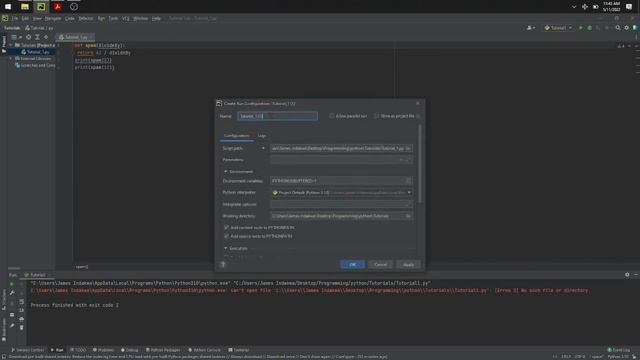The image size is (640, 360).
Task: Open File Explorer from the Windows taskbar
Action: pos(24,7)
